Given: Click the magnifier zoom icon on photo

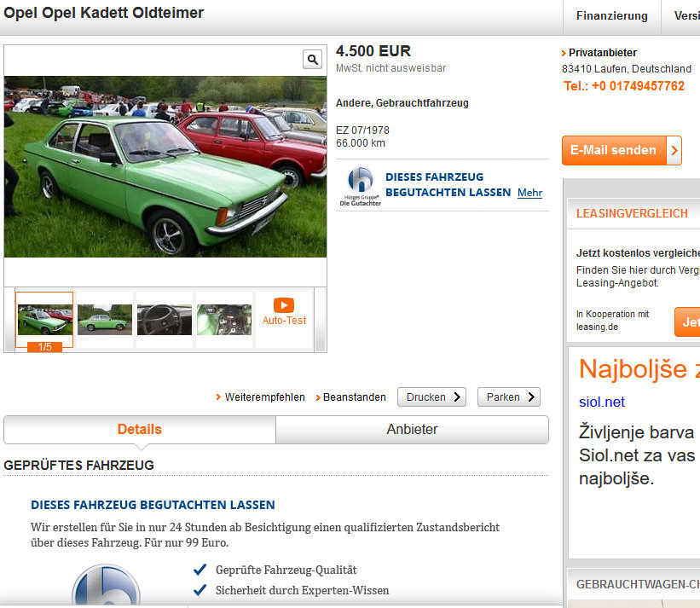Looking at the screenshot, I should [313, 60].
